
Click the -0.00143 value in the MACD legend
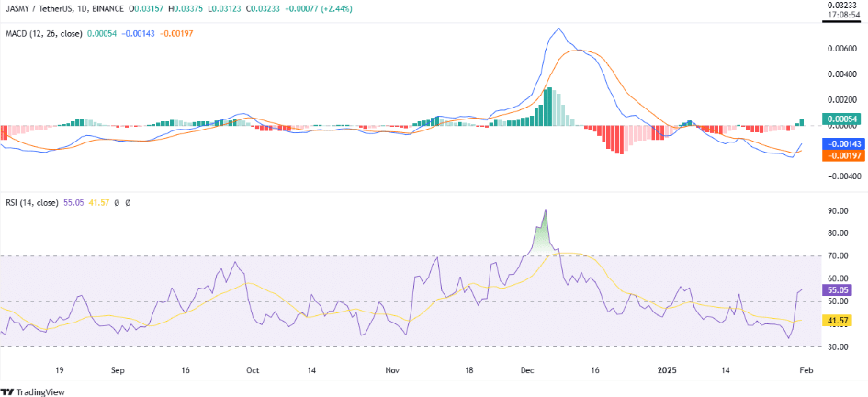[x=138, y=34]
